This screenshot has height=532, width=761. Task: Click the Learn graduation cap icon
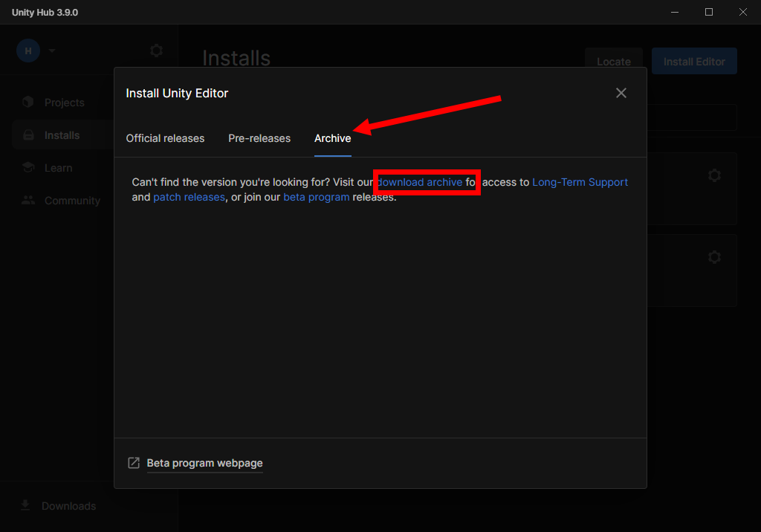[28, 167]
